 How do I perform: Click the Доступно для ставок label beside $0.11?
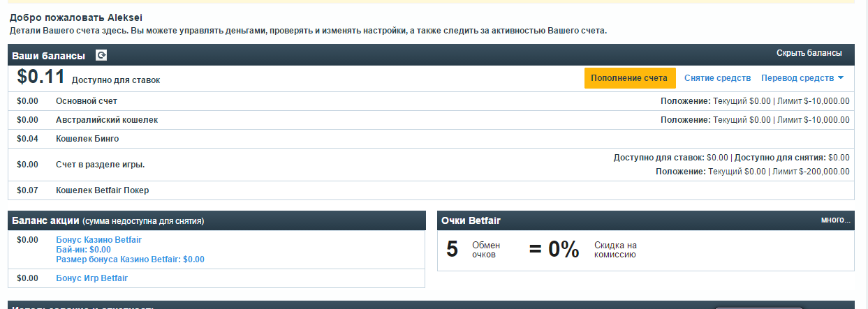(x=116, y=80)
